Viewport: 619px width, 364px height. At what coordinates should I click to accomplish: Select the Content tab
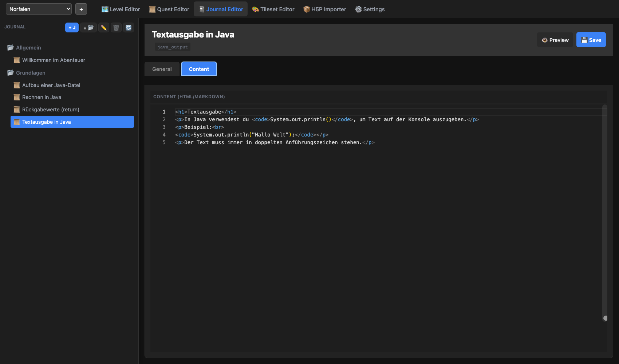coord(199,69)
